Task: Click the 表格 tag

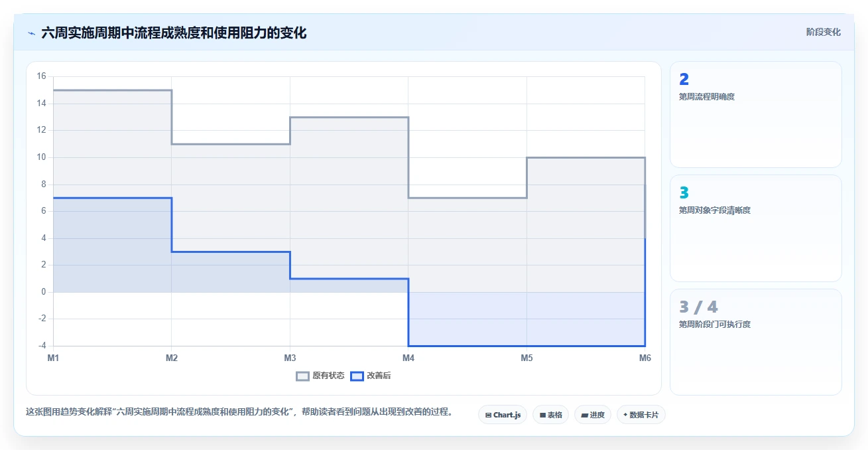Action: (x=550, y=415)
